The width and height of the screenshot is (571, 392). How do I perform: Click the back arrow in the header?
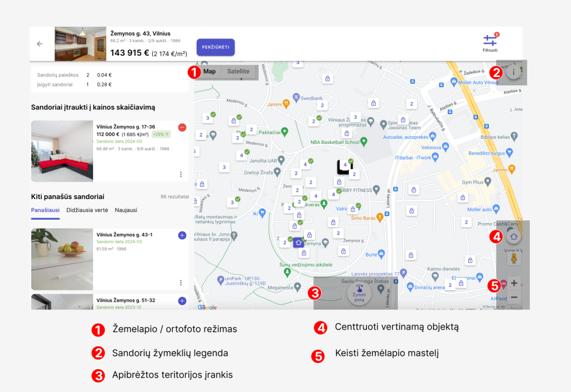[40, 44]
